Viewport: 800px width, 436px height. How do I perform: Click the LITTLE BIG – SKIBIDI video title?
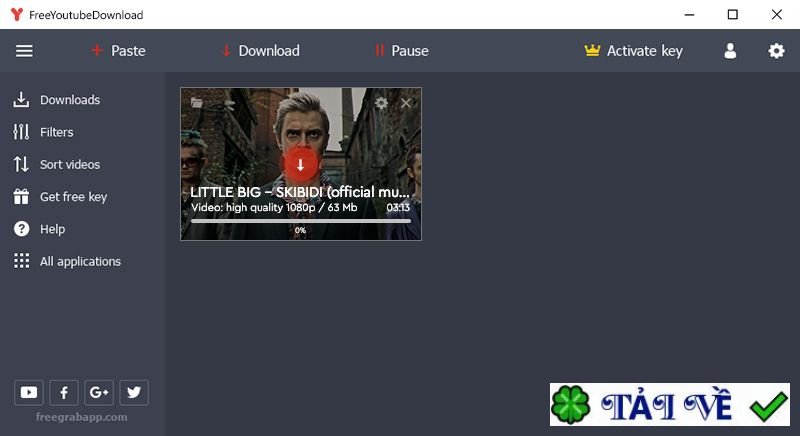tap(299, 192)
